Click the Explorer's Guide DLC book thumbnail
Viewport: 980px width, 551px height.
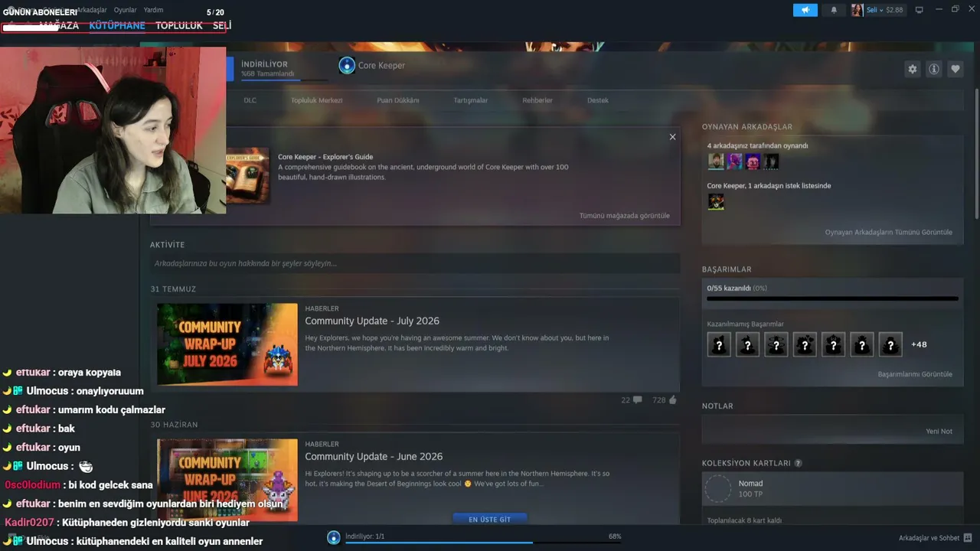[x=247, y=175]
